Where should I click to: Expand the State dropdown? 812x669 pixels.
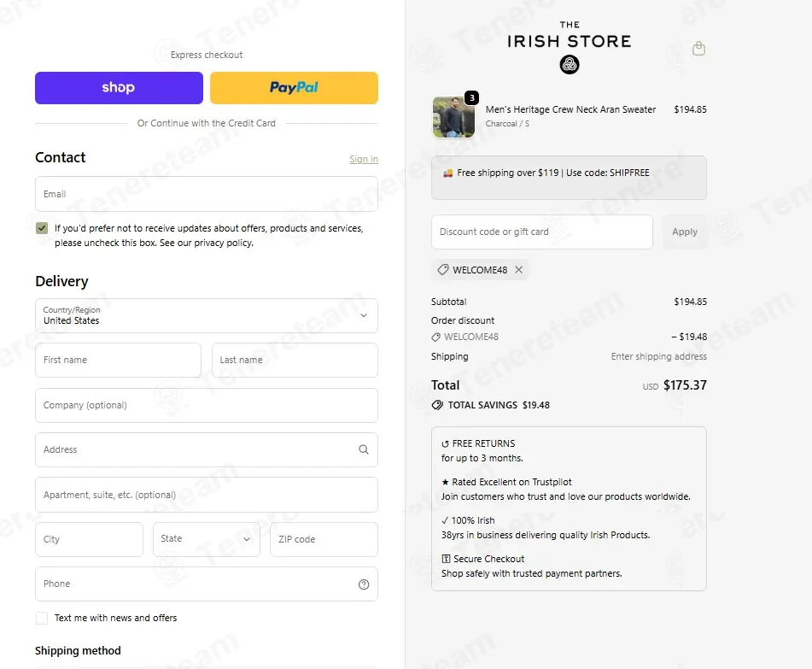(x=206, y=539)
